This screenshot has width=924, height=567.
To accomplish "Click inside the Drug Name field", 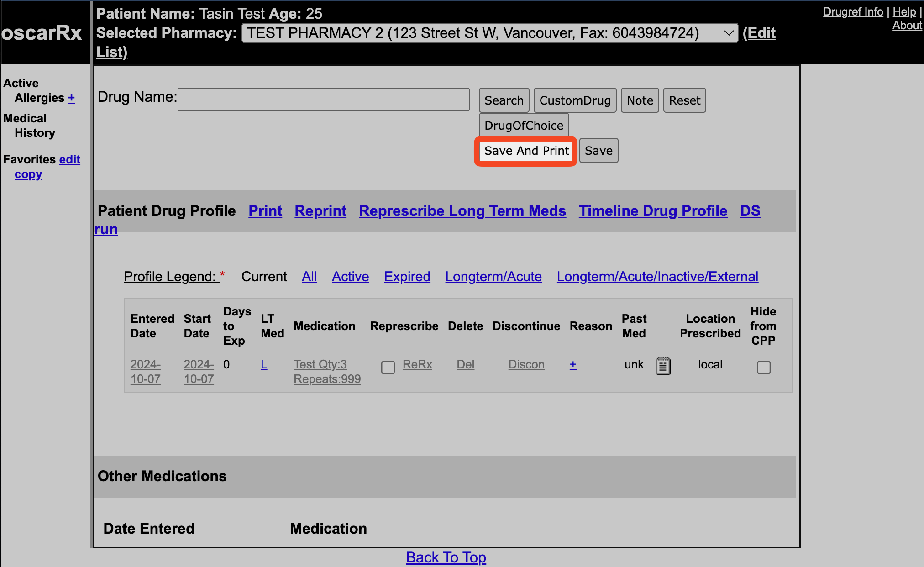I will coord(323,100).
